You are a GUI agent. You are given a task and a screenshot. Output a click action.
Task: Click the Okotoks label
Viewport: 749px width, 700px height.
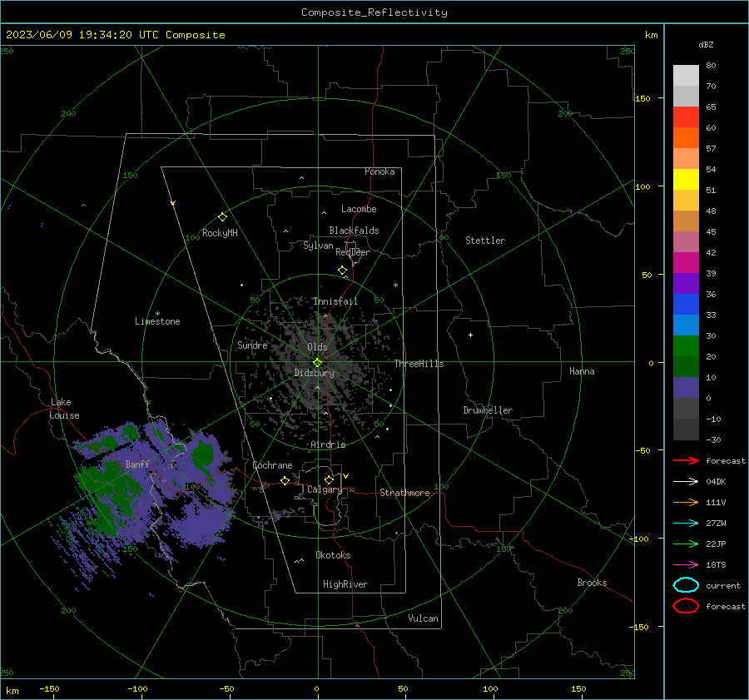(333, 555)
